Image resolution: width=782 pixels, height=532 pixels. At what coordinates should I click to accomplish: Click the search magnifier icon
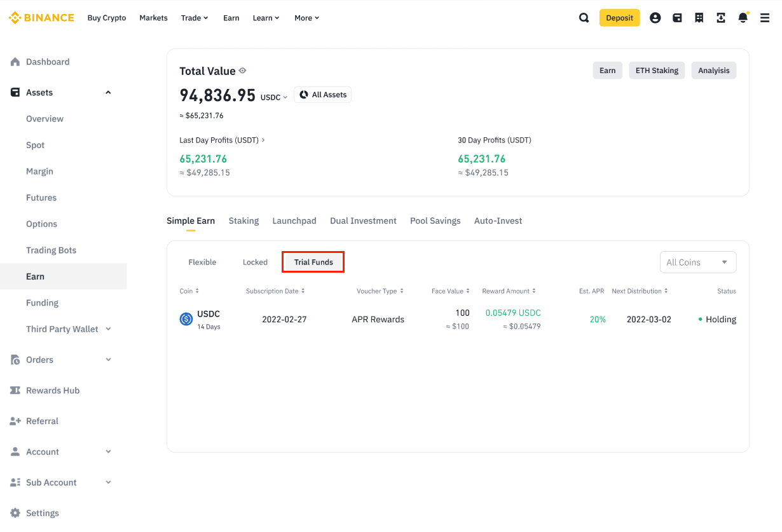(x=584, y=18)
